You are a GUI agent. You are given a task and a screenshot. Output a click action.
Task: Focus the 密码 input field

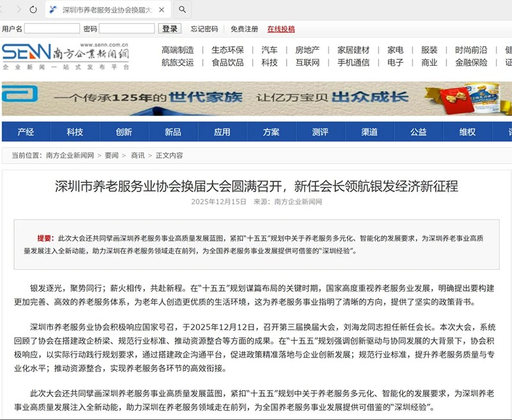(x=127, y=29)
